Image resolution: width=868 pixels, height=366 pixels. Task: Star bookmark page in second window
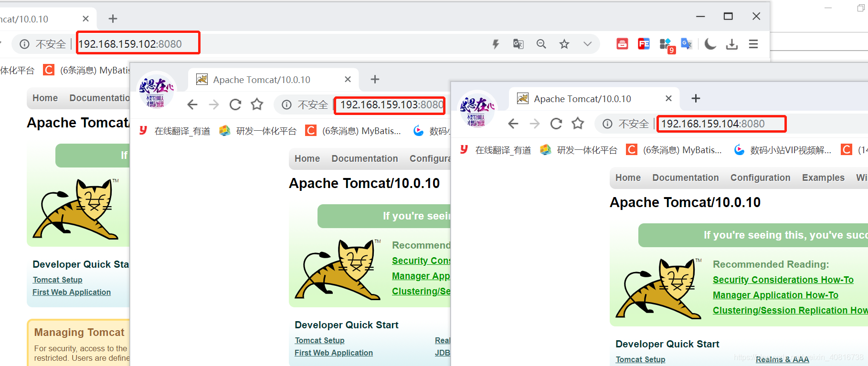(257, 104)
